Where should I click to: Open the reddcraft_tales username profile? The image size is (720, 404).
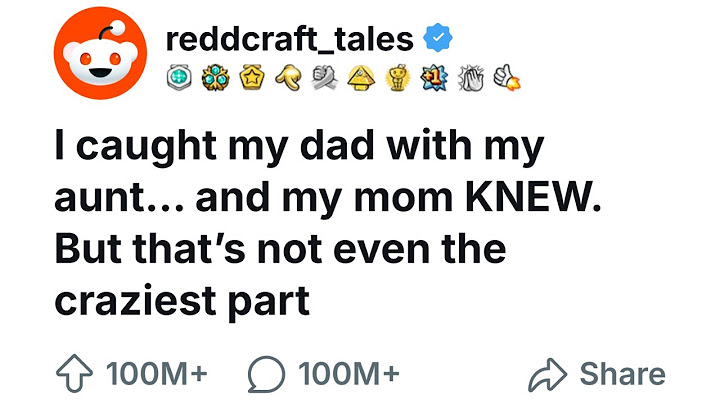pos(289,39)
